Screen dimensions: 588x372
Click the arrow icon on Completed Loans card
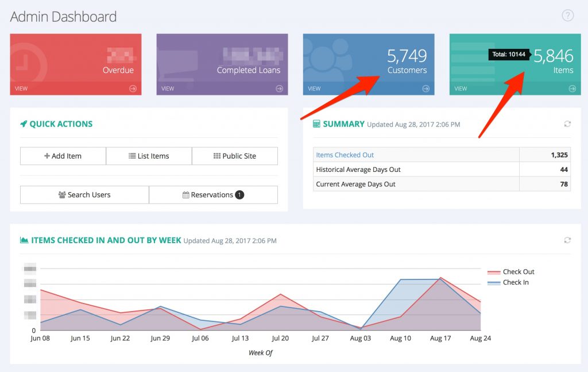click(279, 89)
